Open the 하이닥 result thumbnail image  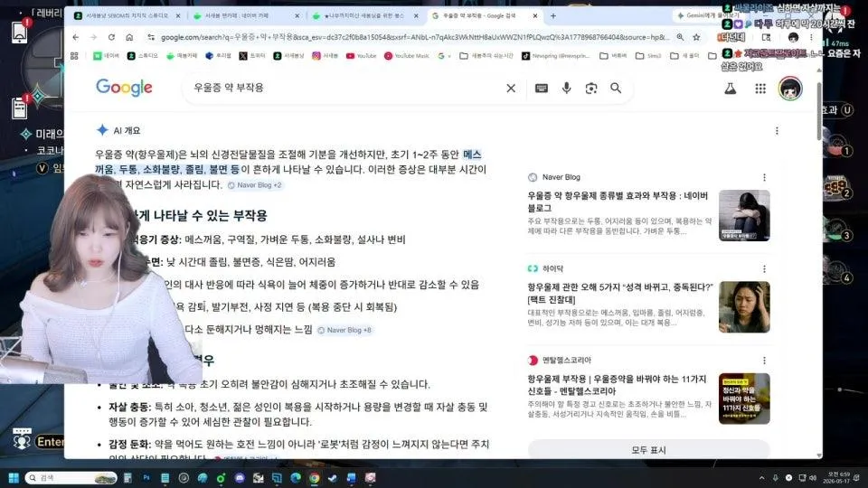pos(744,307)
